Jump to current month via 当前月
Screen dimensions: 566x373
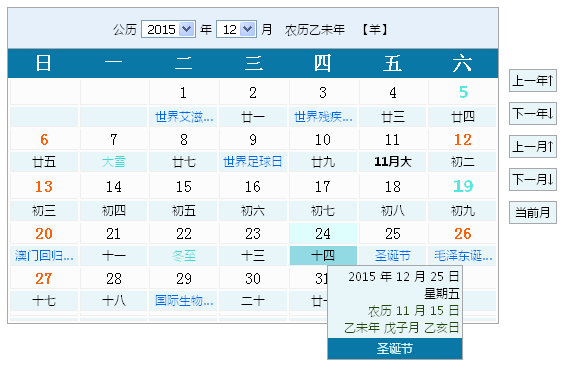(x=533, y=212)
